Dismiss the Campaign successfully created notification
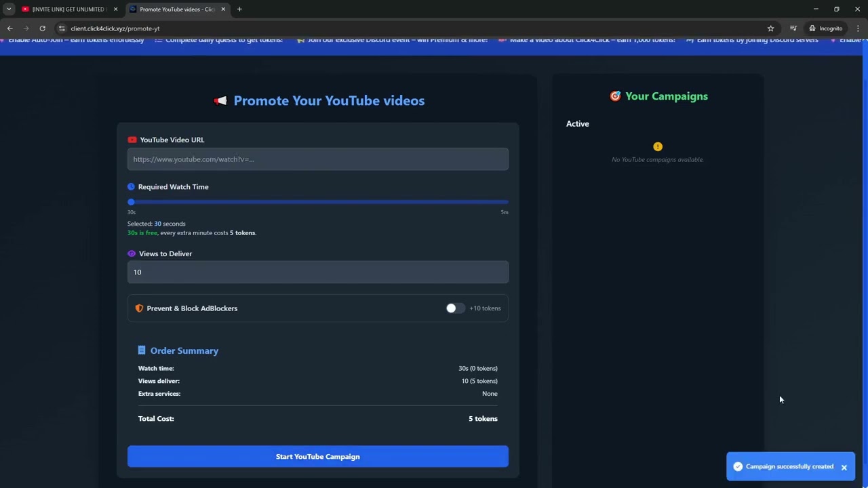The height and width of the screenshot is (488, 868). [844, 467]
